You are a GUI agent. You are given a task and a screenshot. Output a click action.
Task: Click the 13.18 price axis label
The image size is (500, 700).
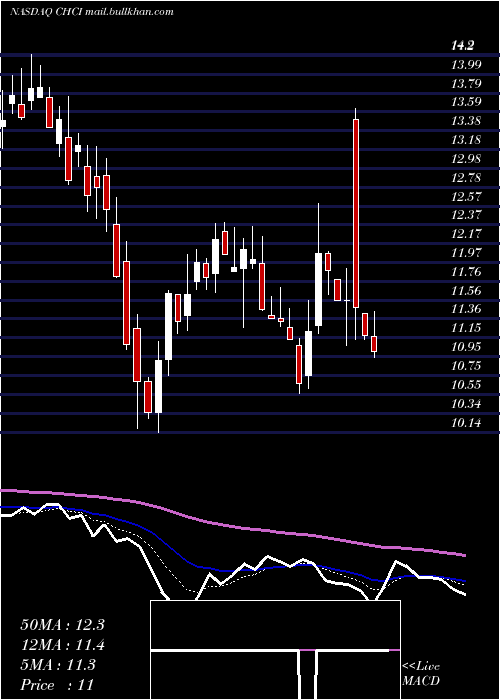tap(466, 140)
